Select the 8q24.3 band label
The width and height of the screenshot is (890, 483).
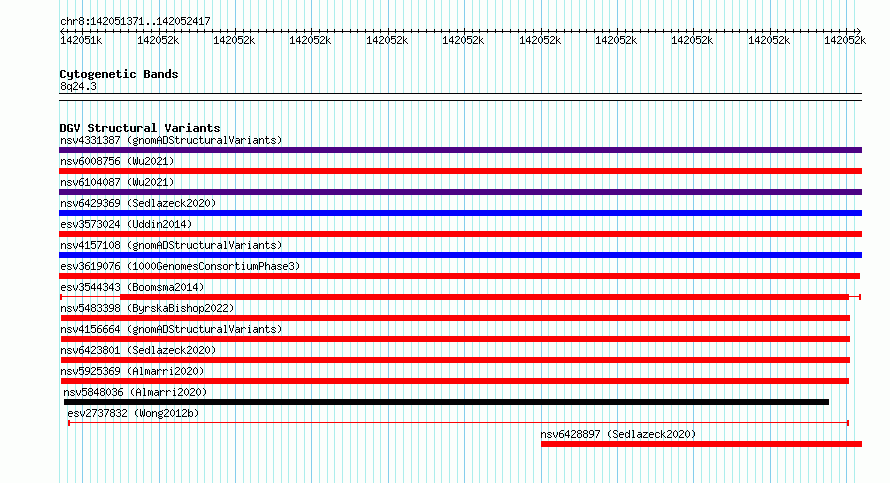point(78,86)
